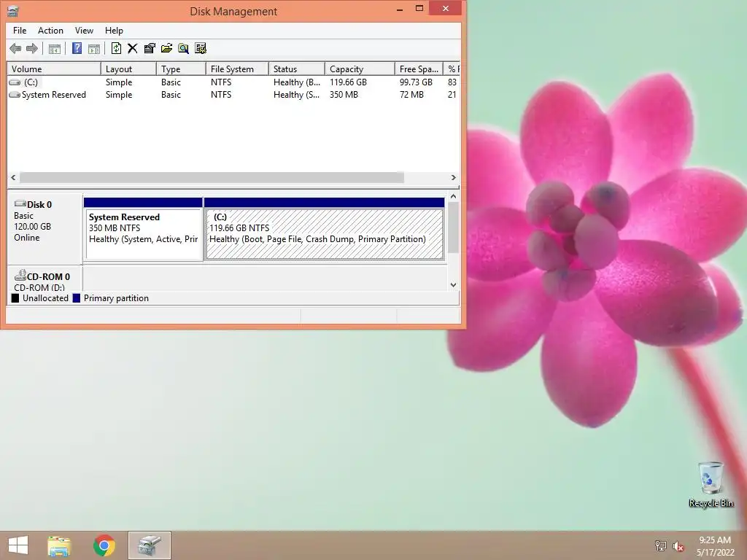747x560 pixels.
Task: Toggle the Show/Hide Console Tree toolbar icon
Action: coord(55,48)
